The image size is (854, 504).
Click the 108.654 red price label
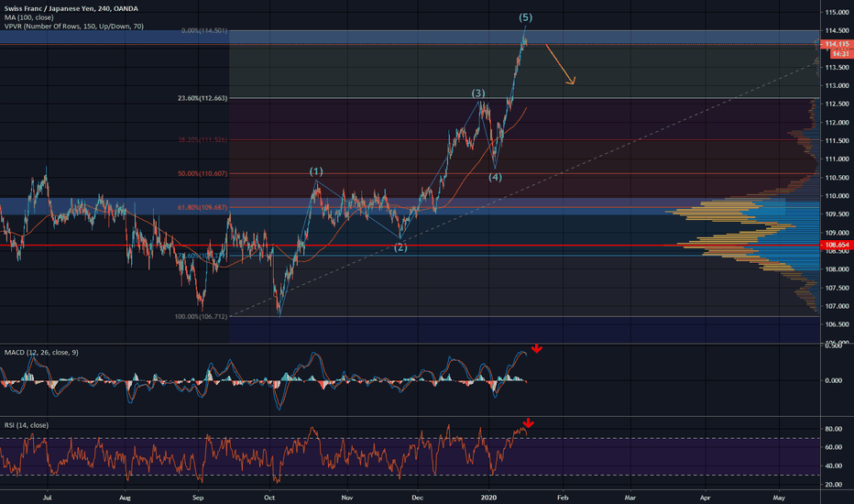click(834, 246)
